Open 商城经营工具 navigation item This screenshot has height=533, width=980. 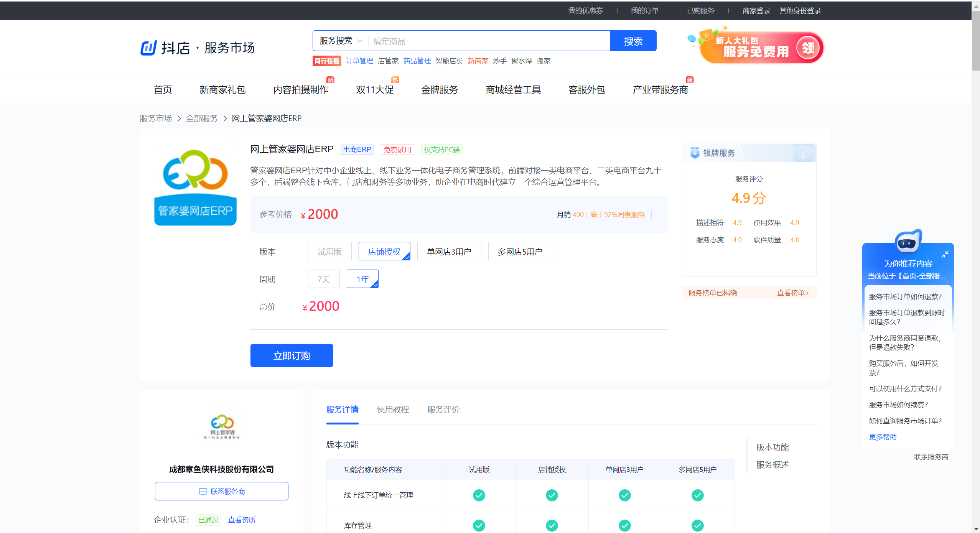point(513,90)
